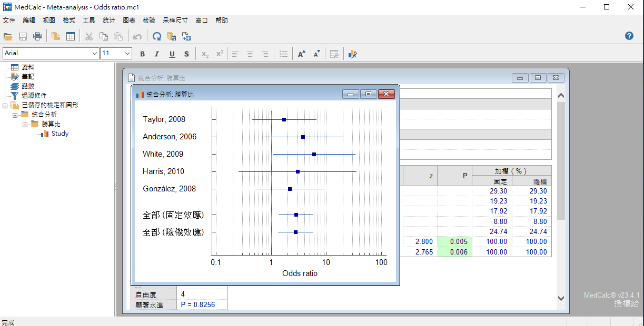Open the Arial font name dropdown
This screenshot has height=326, width=644.
pos(95,53)
